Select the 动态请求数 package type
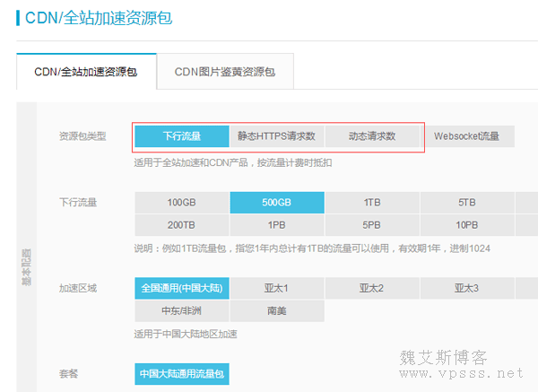Screen dimensions: 538x392 click(x=372, y=136)
